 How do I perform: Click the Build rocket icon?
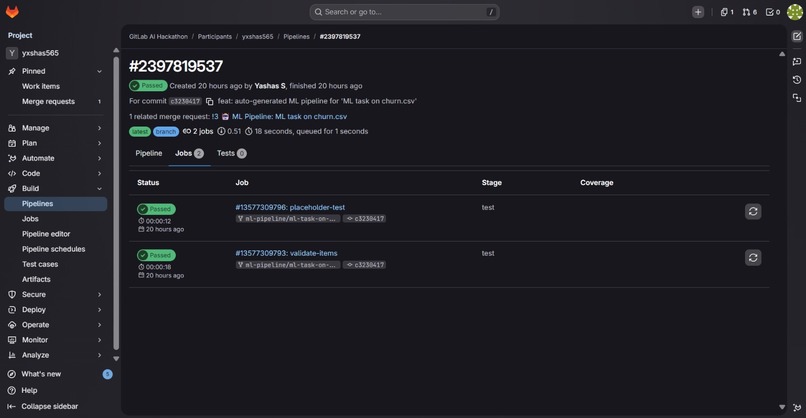12,189
